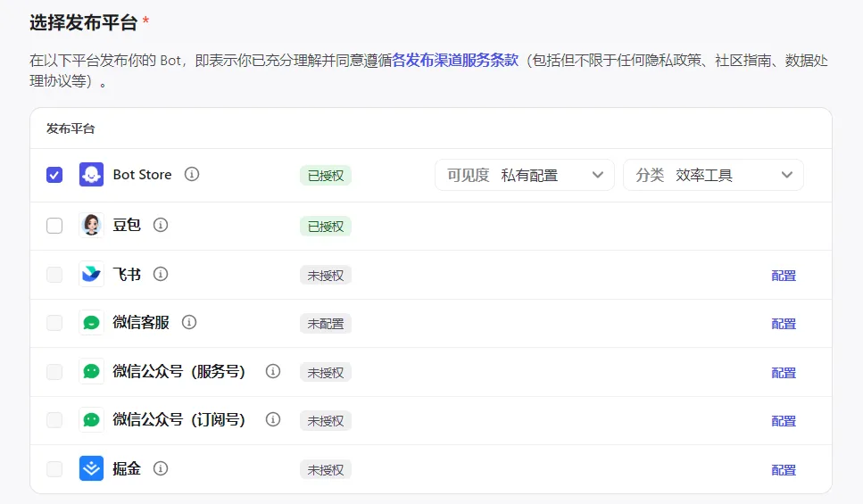Click 已授权 badge in Bot Store row

click(x=326, y=176)
